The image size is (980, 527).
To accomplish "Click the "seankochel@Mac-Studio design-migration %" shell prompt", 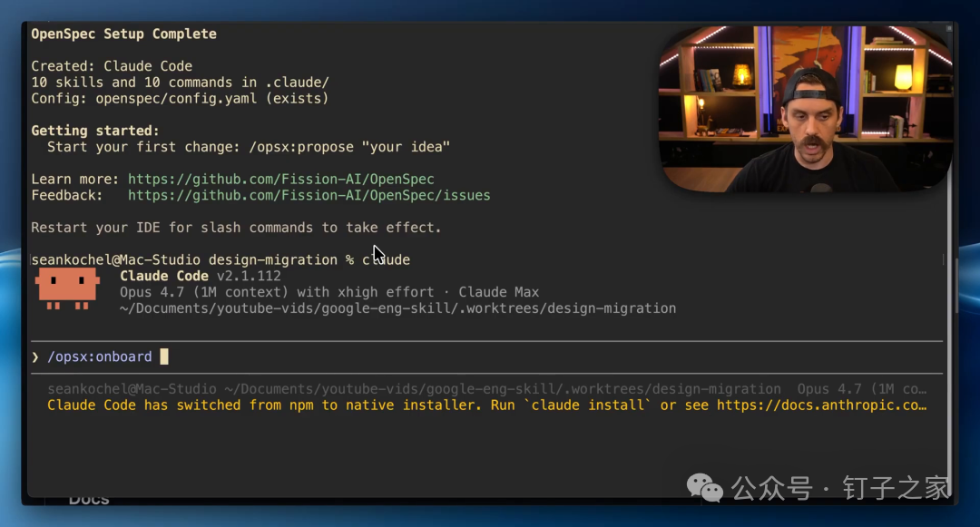I will coord(192,260).
